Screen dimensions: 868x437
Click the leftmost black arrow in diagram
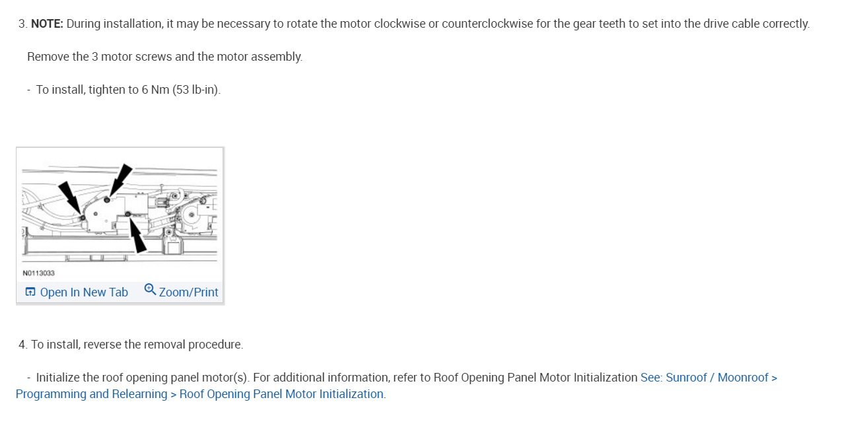tap(69, 197)
